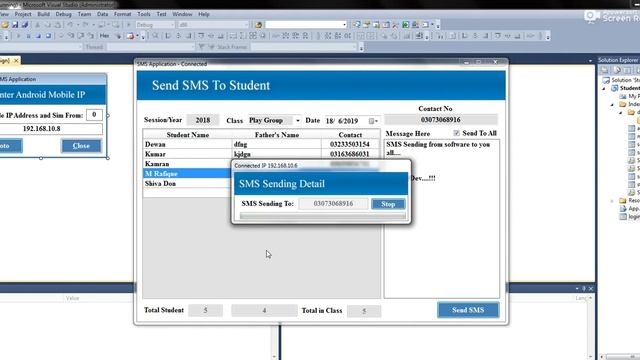Open the Window menu
The image size is (640, 360).
coord(182,14)
